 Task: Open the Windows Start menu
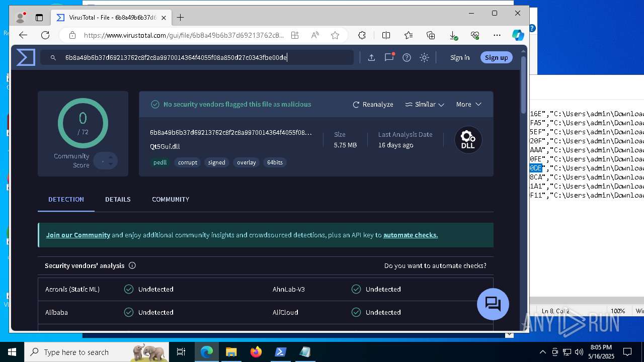(12, 352)
